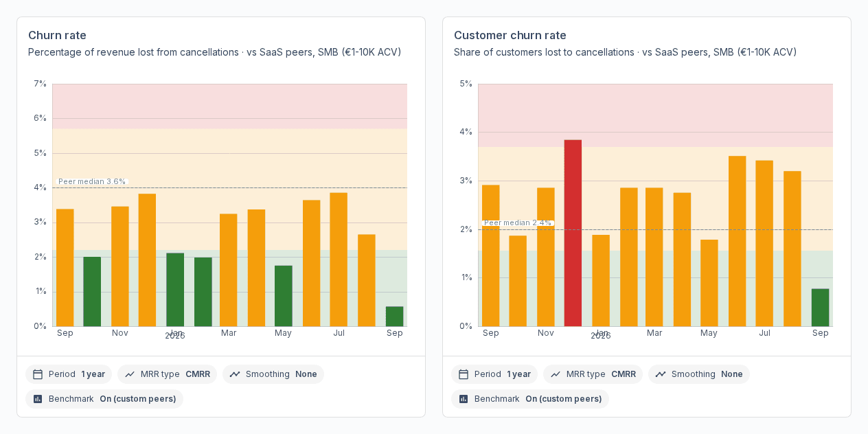Click the Benchmark chart icon in Churn rate card
Image resolution: width=868 pixels, height=434 pixels.
(x=38, y=399)
